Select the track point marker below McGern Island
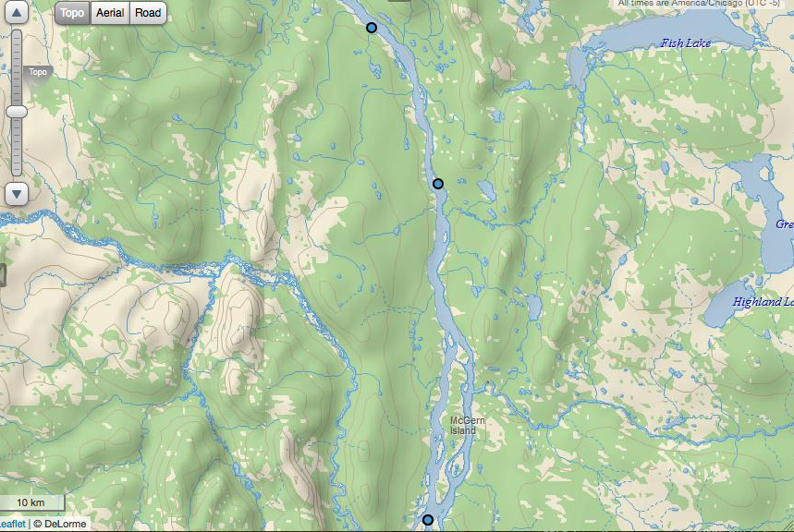The height and width of the screenshot is (532, 794). point(428,520)
